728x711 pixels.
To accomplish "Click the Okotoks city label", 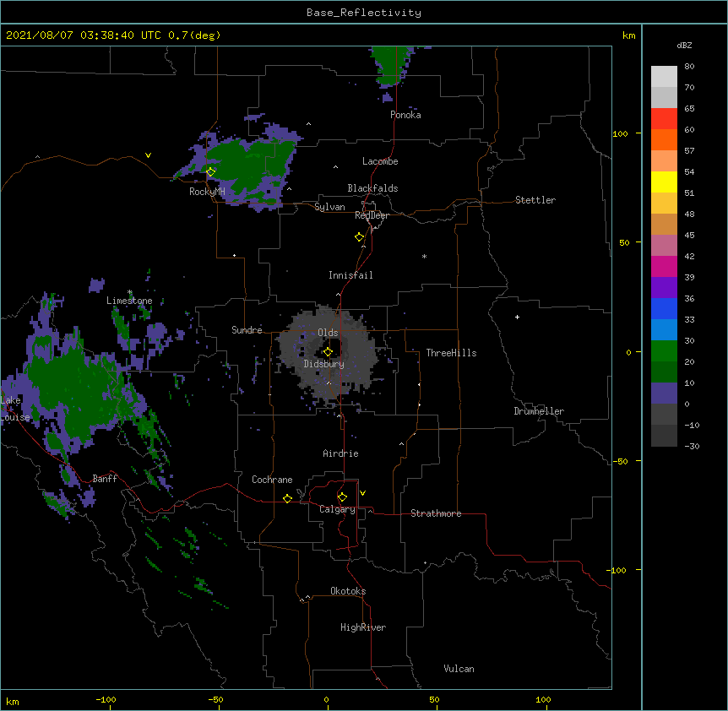I will [348, 591].
